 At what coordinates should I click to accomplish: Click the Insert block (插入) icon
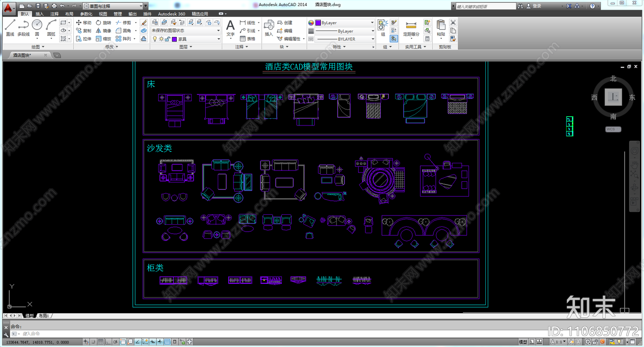[x=269, y=27]
